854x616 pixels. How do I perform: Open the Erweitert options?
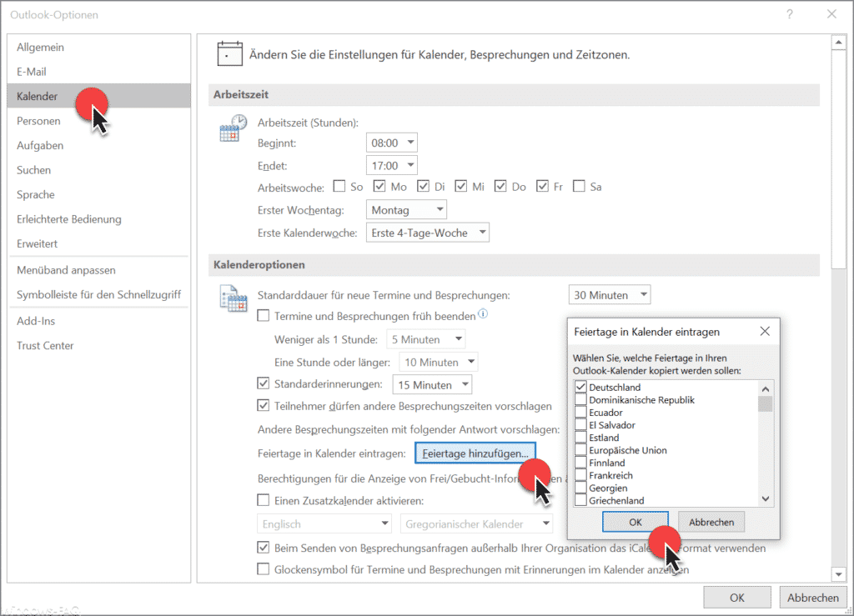point(99,243)
